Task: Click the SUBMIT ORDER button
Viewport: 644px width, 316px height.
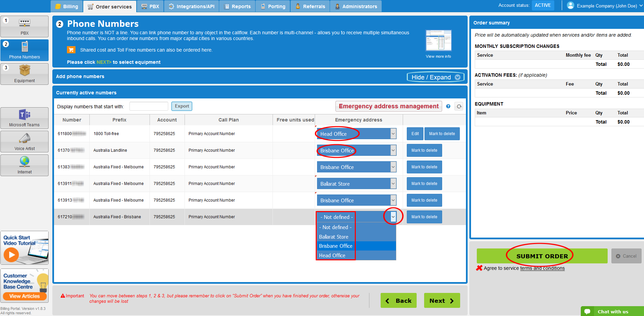Action: 542,256
